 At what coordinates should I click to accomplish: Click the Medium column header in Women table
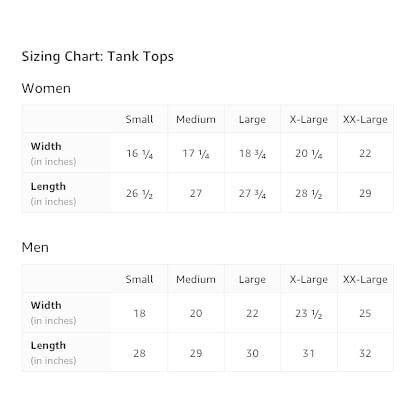pos(196,119)
